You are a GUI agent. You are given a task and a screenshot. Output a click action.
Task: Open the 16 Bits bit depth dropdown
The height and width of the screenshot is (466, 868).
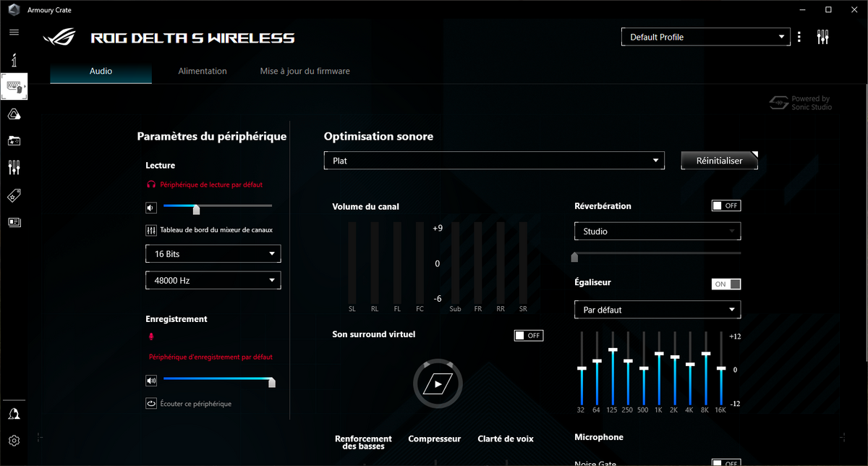[213, 254]
